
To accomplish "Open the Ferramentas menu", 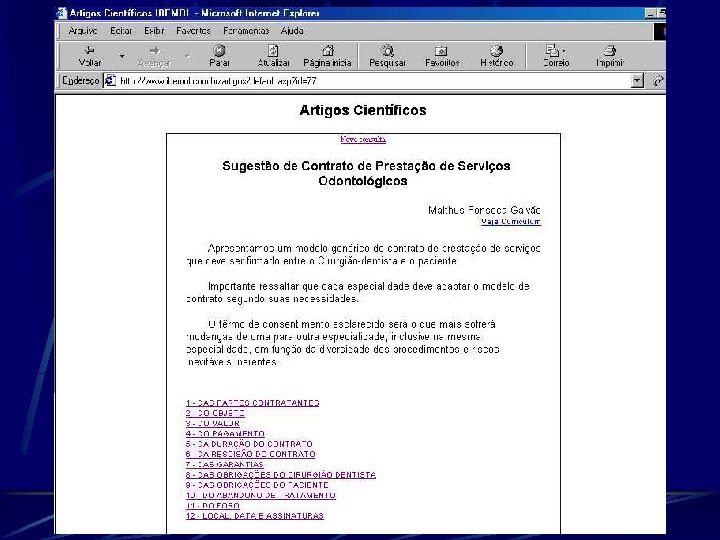I will [x=246, y=31].
